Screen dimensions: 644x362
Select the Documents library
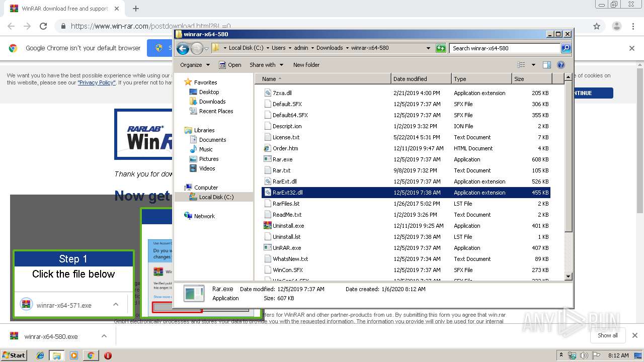click(x=207, y=140)
